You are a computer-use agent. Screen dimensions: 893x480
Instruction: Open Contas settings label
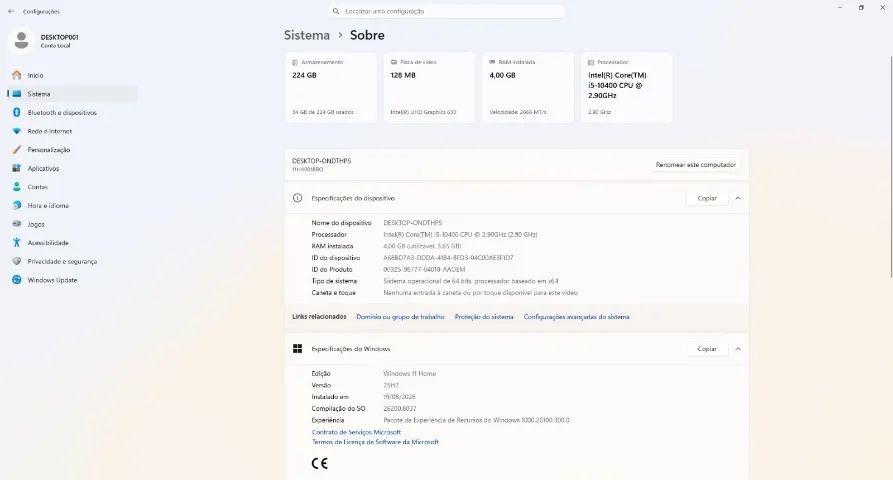point(38,187)
